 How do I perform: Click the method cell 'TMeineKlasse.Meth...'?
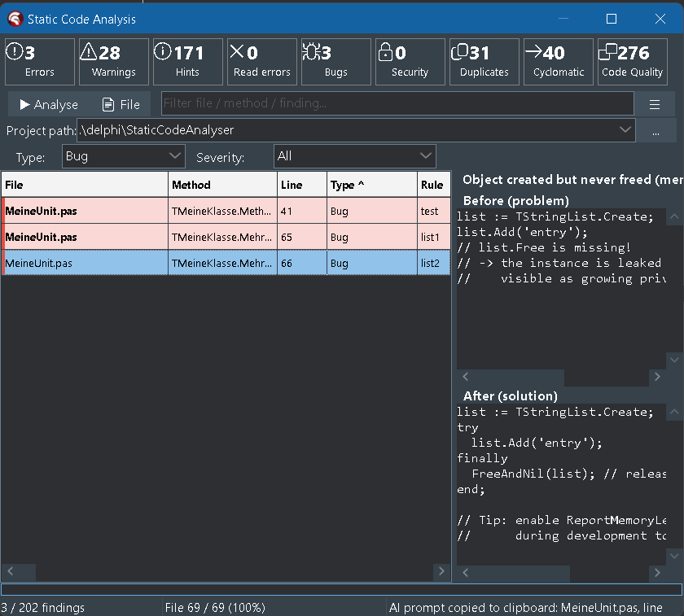pos(222,211)
